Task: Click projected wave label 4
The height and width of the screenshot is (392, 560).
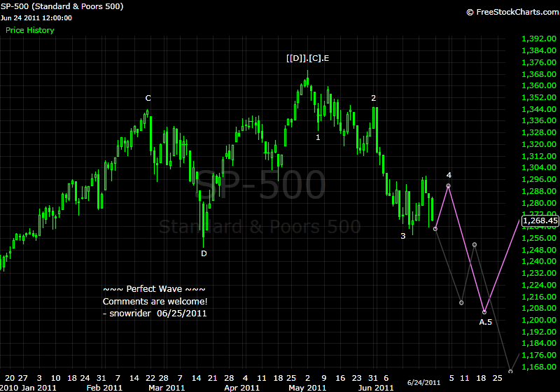Action: [x=449, y=175]
